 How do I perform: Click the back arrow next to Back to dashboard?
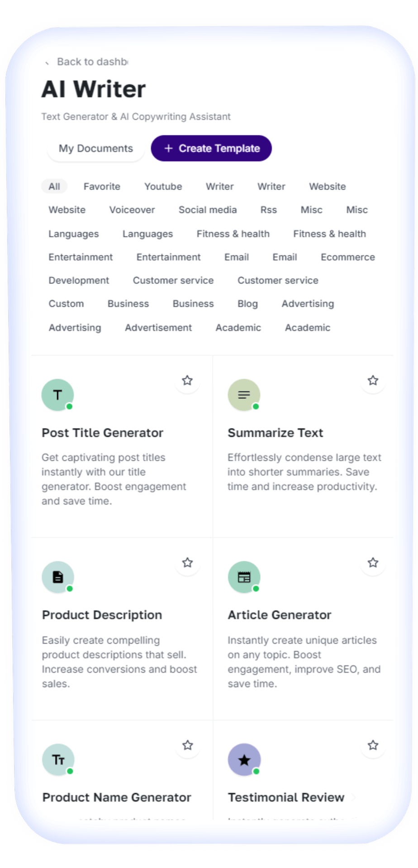click(x=47, y=62)
